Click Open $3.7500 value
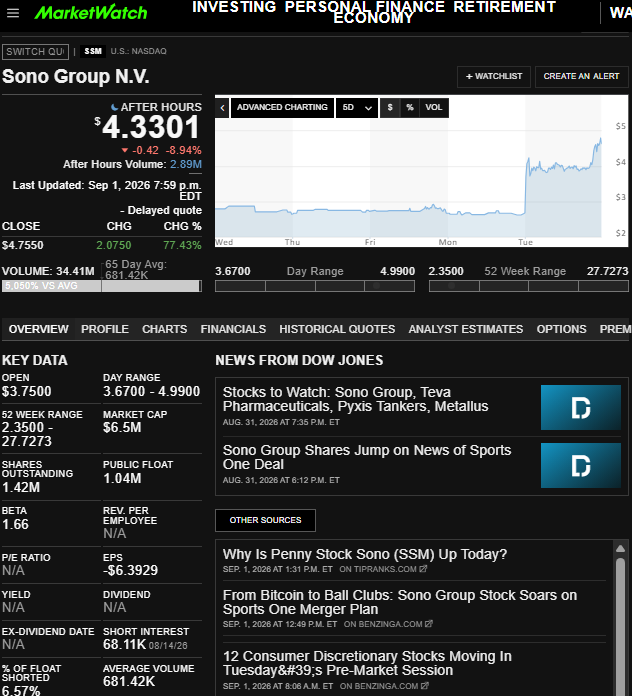The width and height of the screenshot is (632, 696). coord(27,391)
